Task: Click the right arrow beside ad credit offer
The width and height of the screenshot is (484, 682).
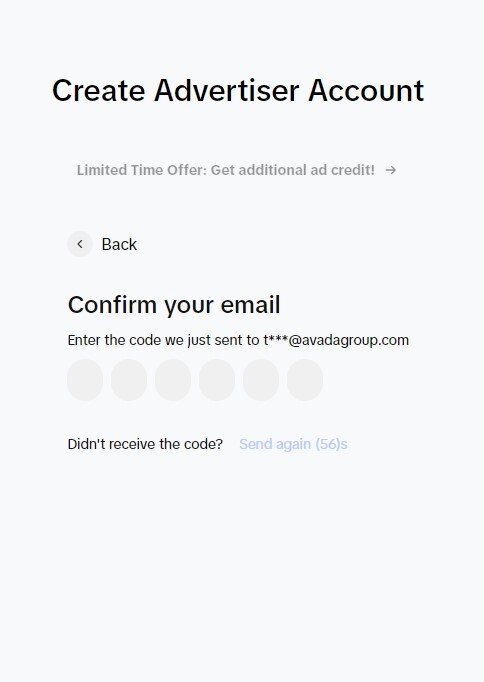Action: point(391,170)
